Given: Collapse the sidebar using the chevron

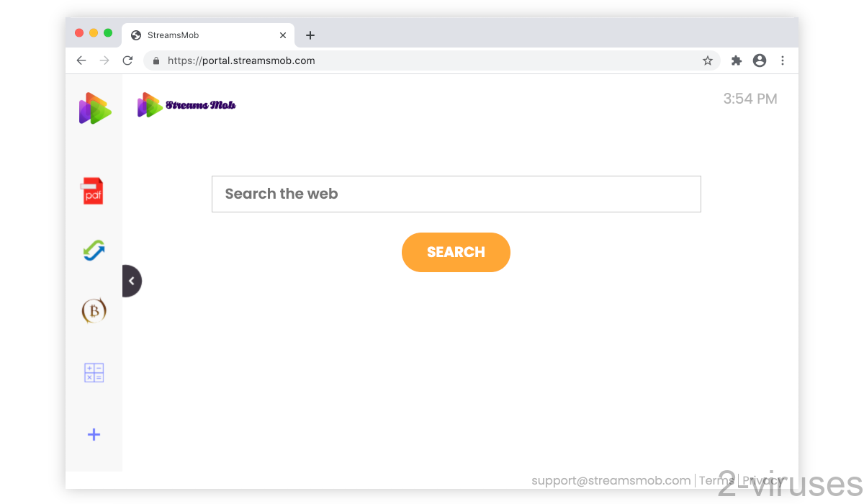Looking at the screenshot, I should [x=132, y=280].
